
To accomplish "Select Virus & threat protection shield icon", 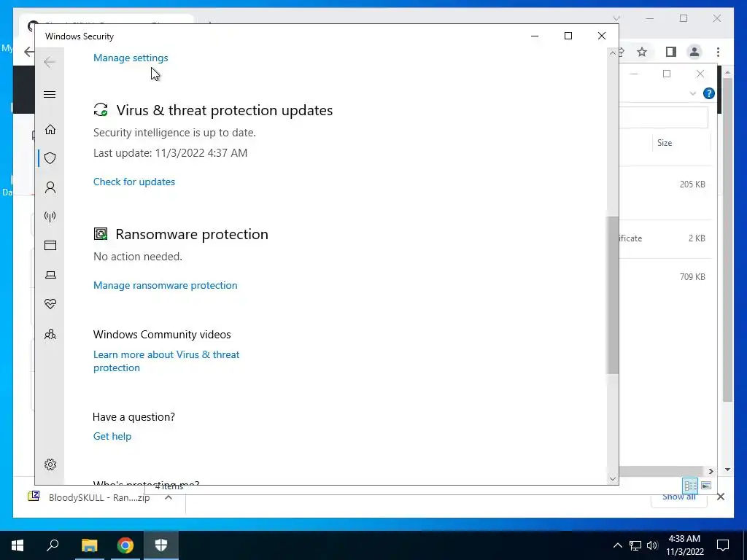I will click(50, 158).
